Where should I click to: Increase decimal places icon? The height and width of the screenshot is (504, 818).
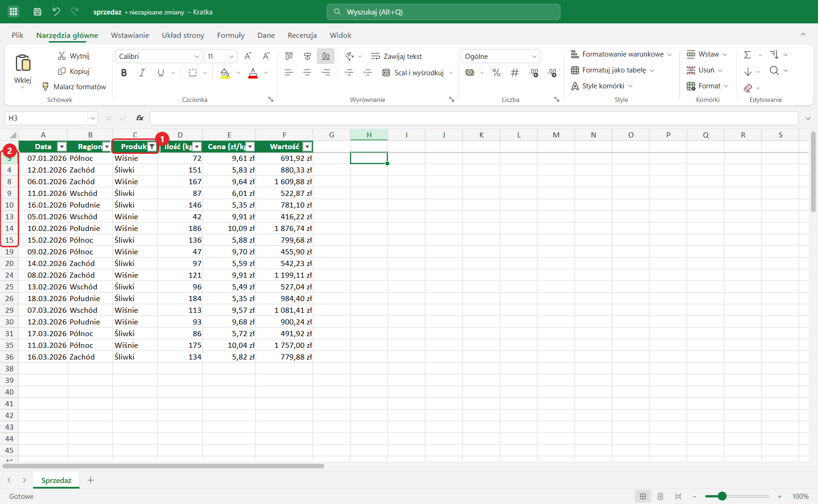pyautogui.click(x=534, y=72)
